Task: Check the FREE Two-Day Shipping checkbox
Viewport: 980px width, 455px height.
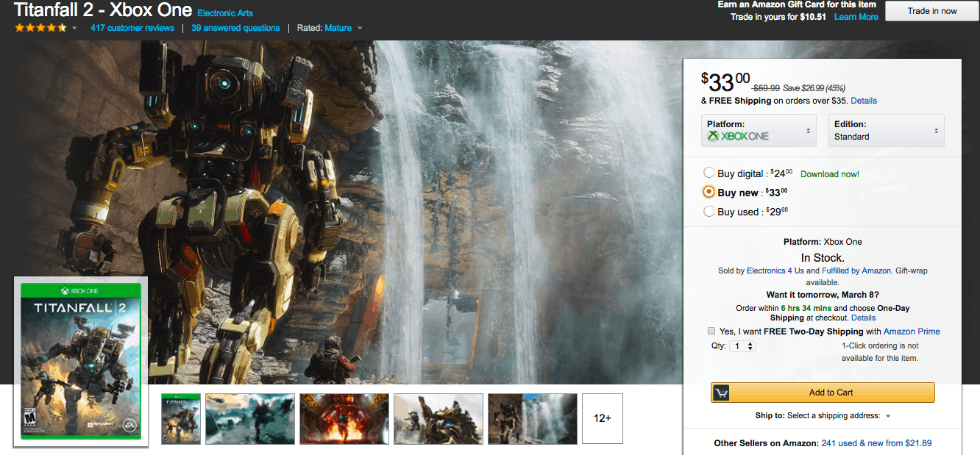Action: point(711,331)
